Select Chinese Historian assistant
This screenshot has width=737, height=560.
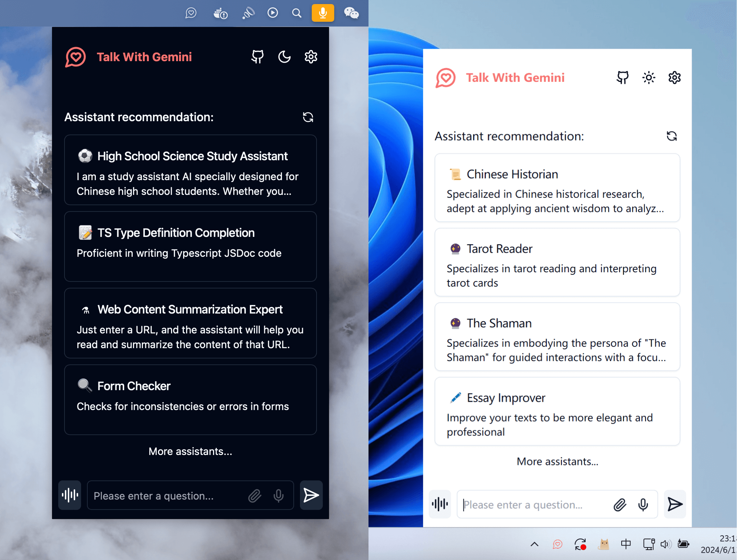click(557, 190)
